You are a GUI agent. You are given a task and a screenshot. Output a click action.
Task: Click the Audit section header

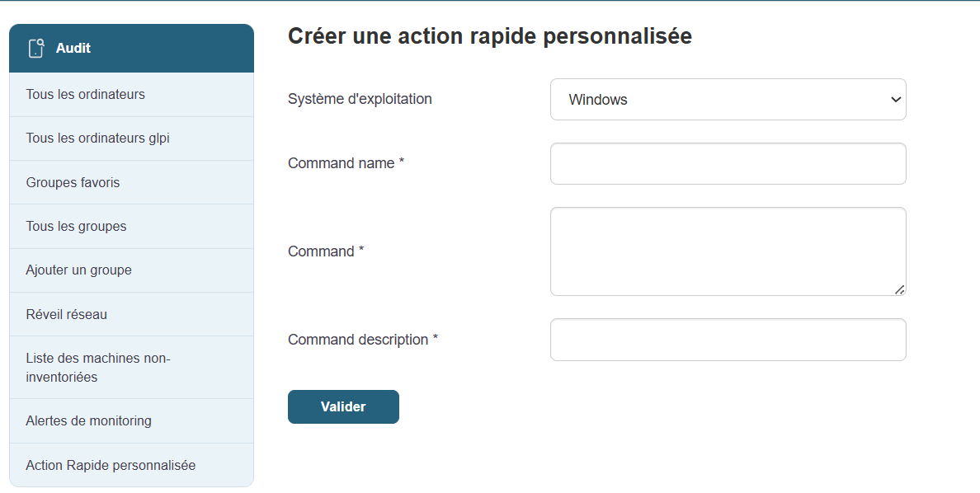pos(131,49)
